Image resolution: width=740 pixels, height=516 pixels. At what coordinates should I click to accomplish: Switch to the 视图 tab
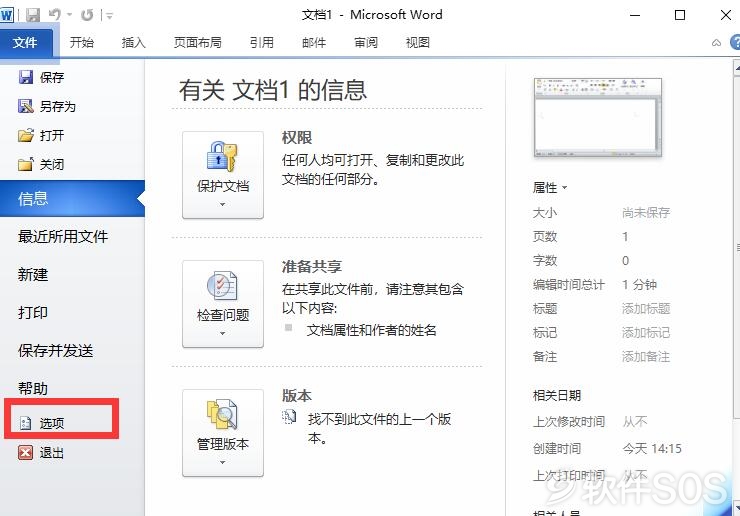[x=418, y=42]
